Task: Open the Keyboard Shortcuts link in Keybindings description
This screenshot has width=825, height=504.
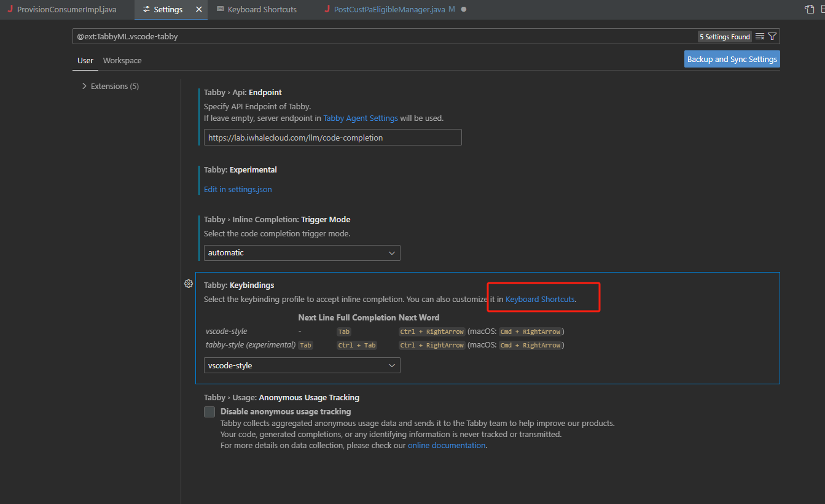Action: pyautogui.click(x=540, y=300)
